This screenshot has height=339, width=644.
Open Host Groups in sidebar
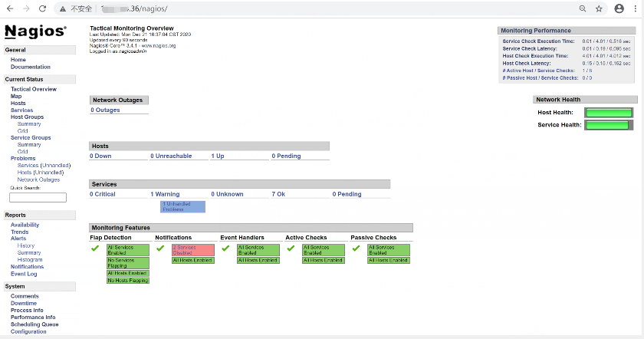(x=27, y=117)
